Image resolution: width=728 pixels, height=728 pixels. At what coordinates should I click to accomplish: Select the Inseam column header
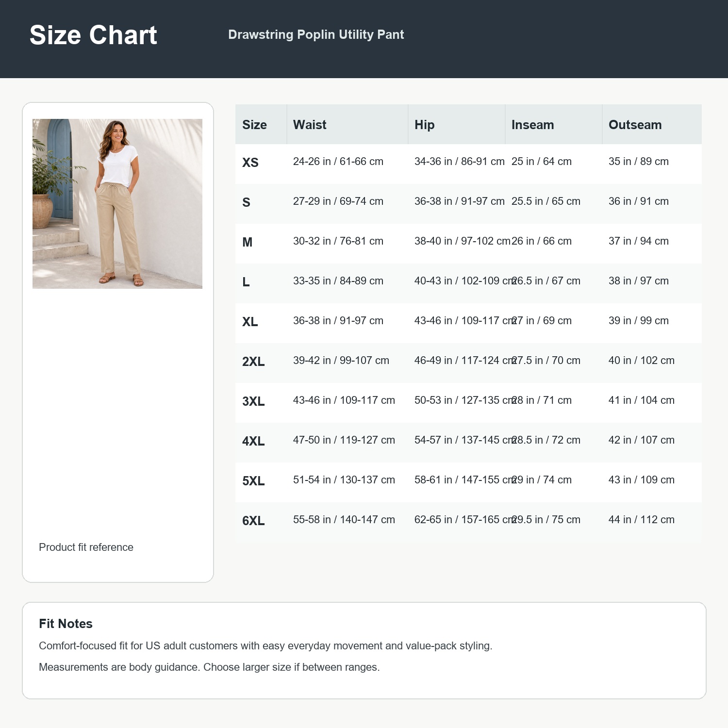(x=532, y=125)
